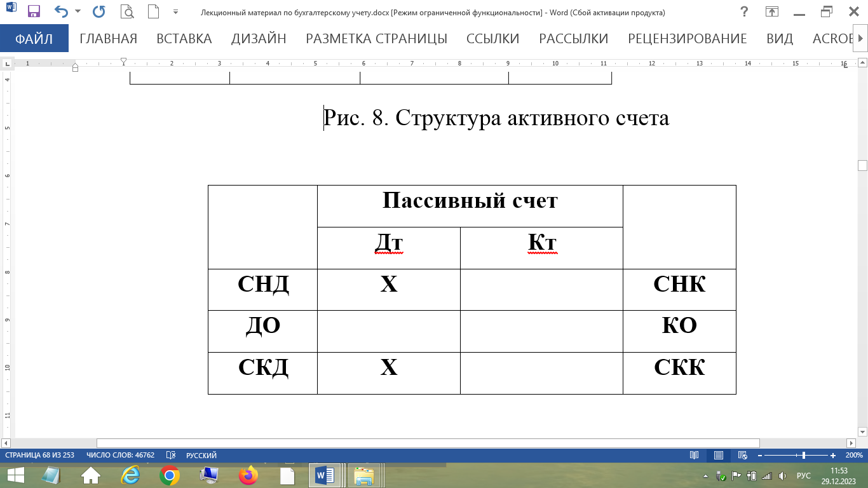Open the ФАЙЛ tab
The width and height of the screenshot is (868, 488).
(x=34, y=39)
